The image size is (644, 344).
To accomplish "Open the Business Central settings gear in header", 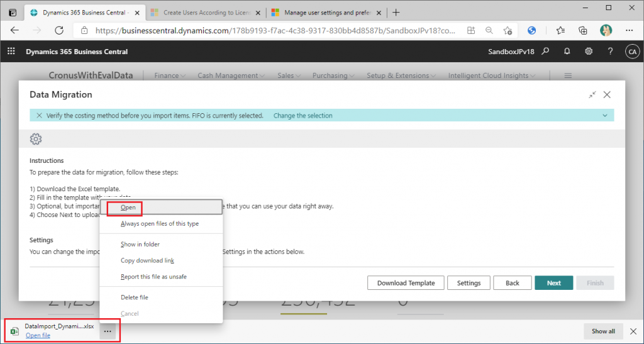I will pos(589,52).
